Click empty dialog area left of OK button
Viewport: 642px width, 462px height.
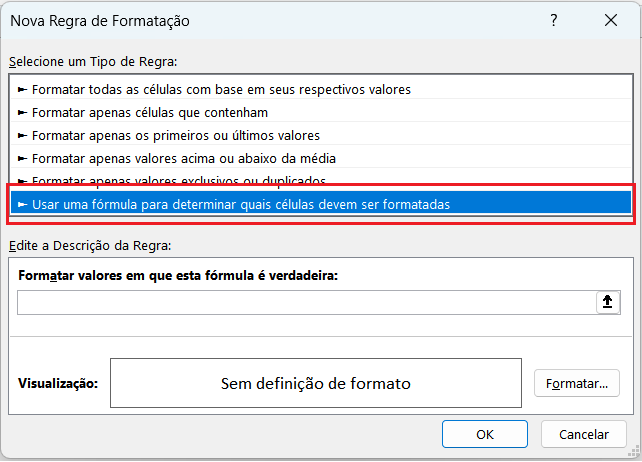(x=220, y=434)
